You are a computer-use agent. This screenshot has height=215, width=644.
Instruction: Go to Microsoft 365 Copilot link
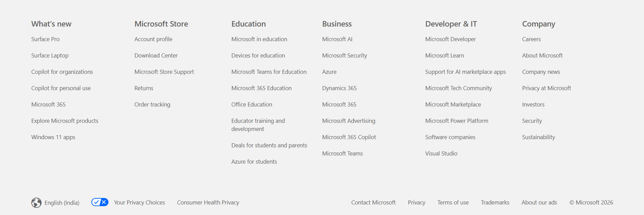click(x=349, y=137)
